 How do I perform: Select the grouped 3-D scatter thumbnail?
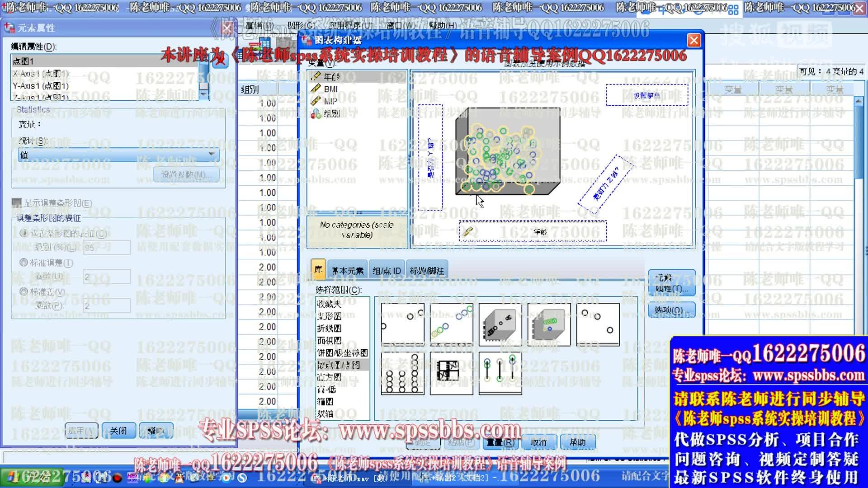click(549, 324)
